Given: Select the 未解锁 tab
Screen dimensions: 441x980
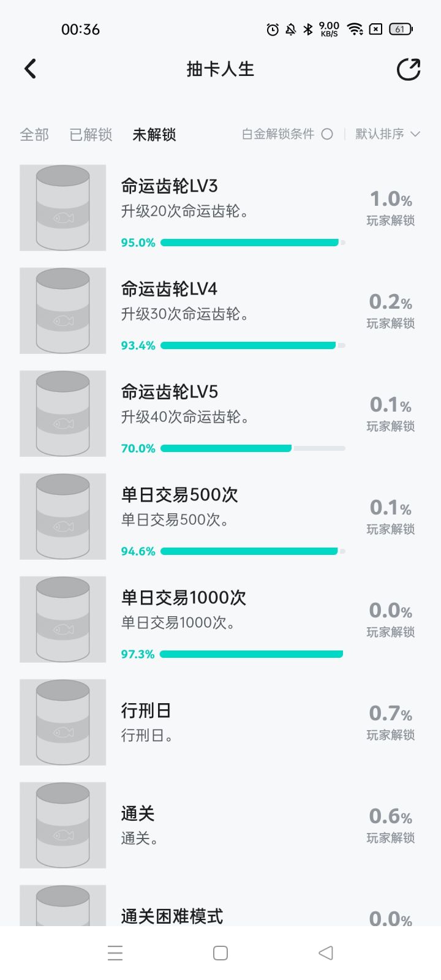Looking at the screenshot, I should click(154, 135).
